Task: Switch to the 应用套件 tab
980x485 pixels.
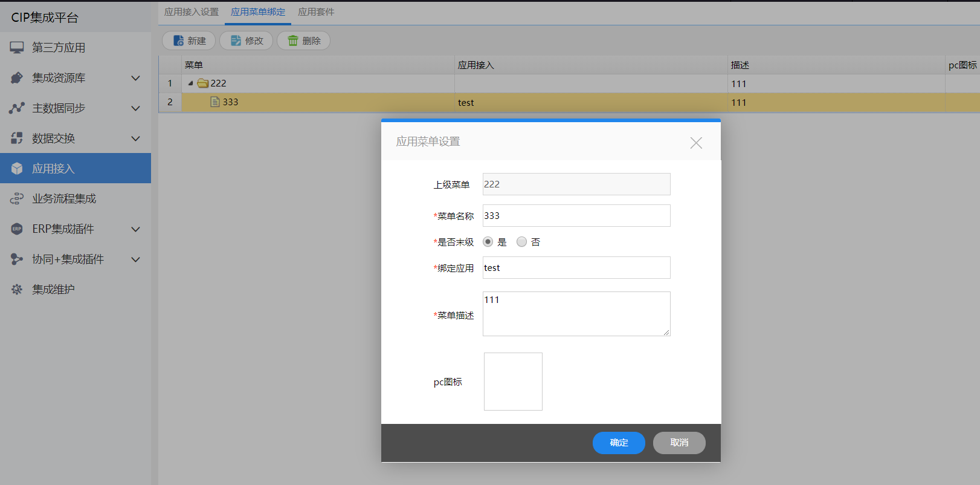Action: [x=316, y=12]
